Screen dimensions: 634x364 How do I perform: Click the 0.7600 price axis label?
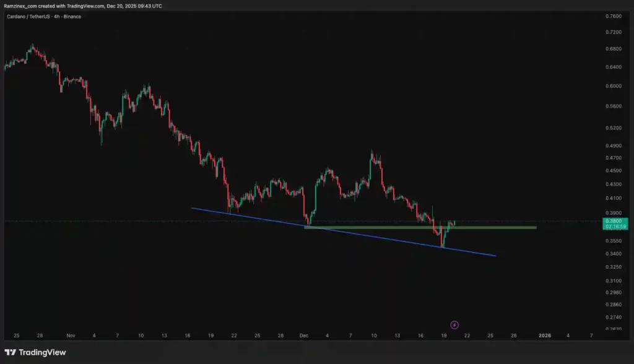point(614,16)
